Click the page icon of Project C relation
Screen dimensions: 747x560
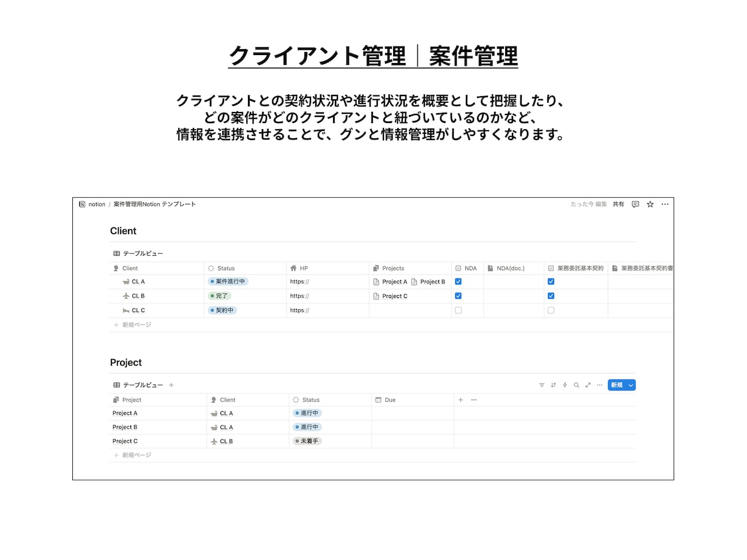(x=377, y=296)
